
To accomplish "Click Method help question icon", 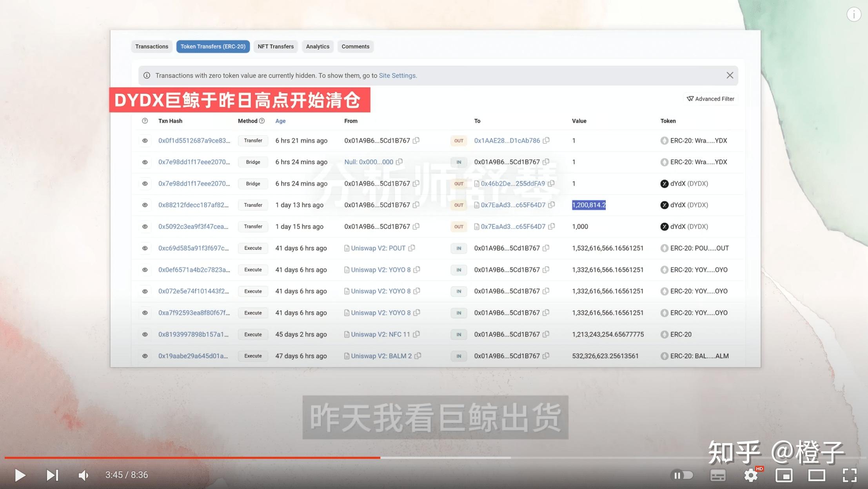I will pos(262,121).
